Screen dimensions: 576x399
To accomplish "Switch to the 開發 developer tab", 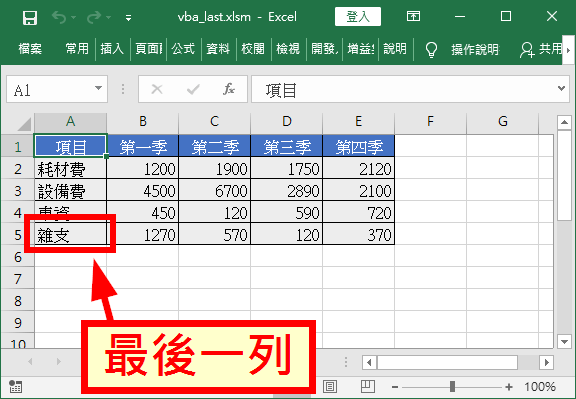I will (x=325, y=48).
